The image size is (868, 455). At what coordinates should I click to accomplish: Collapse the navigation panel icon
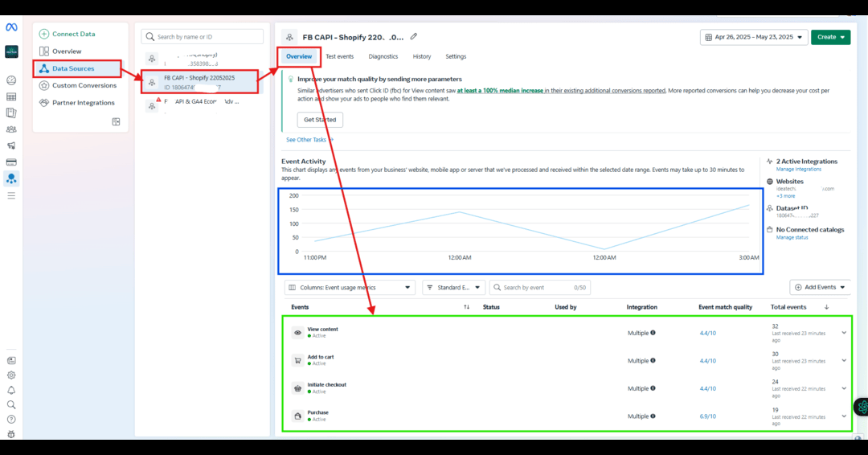[116, 121]
